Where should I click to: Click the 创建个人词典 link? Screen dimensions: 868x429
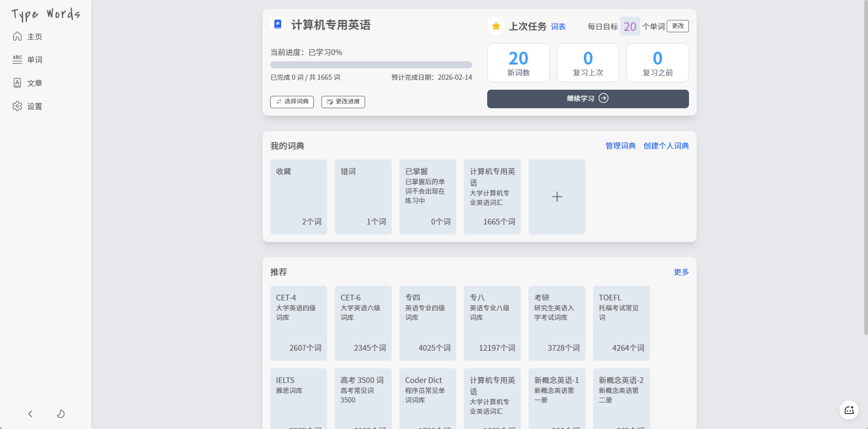point(665,146)
